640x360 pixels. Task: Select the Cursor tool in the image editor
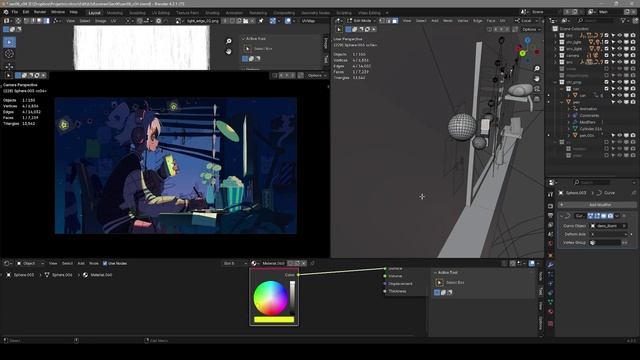pos(9,54)
